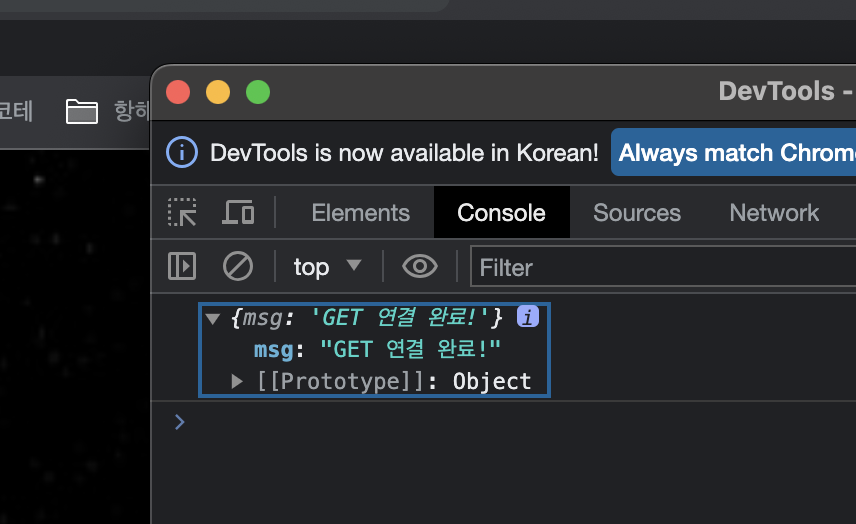Toggle the device toolbar icon

[238, 212]
